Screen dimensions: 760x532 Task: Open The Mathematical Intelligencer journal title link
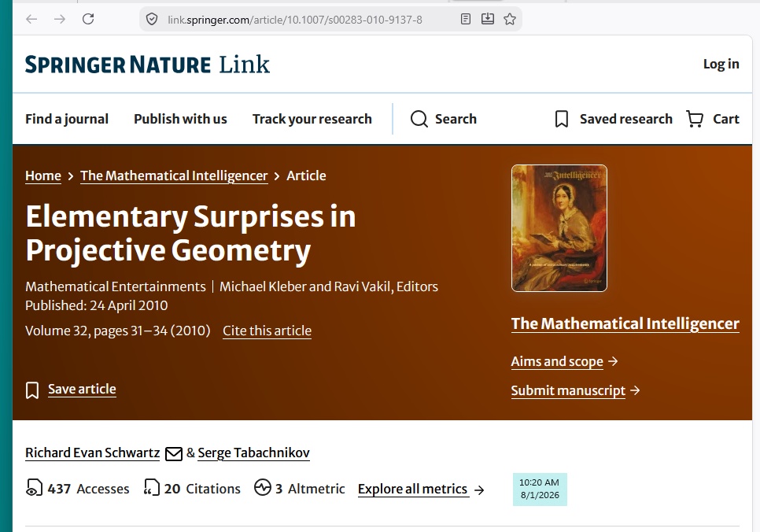[x=625, y=324]
